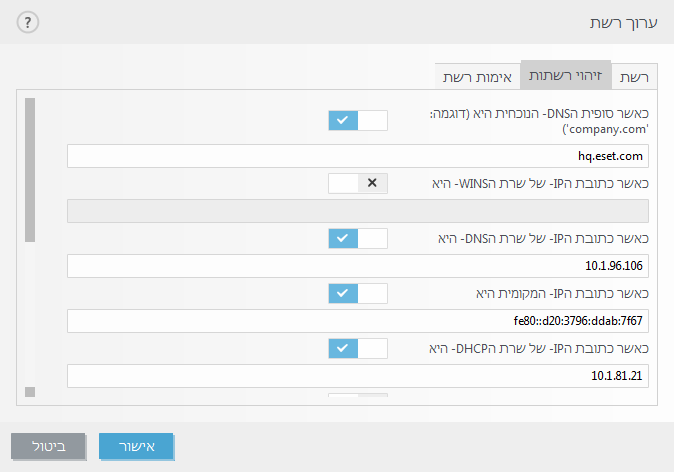Screen dimensions: 674x472
Task: Edit the 10.1.81.21 DHCP server field
Action: 358,376
